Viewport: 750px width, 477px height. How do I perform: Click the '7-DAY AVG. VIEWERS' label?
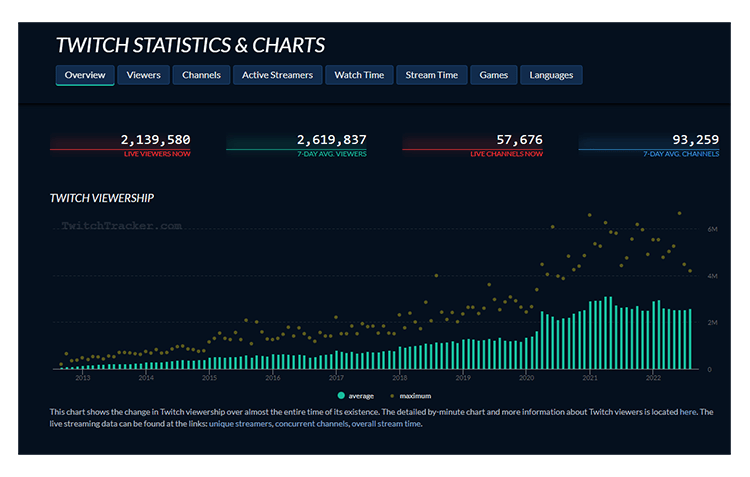[x=332, y=154]
